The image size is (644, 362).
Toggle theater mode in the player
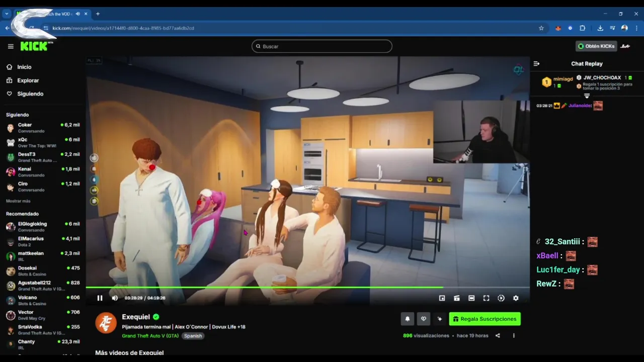pos(471,298)
